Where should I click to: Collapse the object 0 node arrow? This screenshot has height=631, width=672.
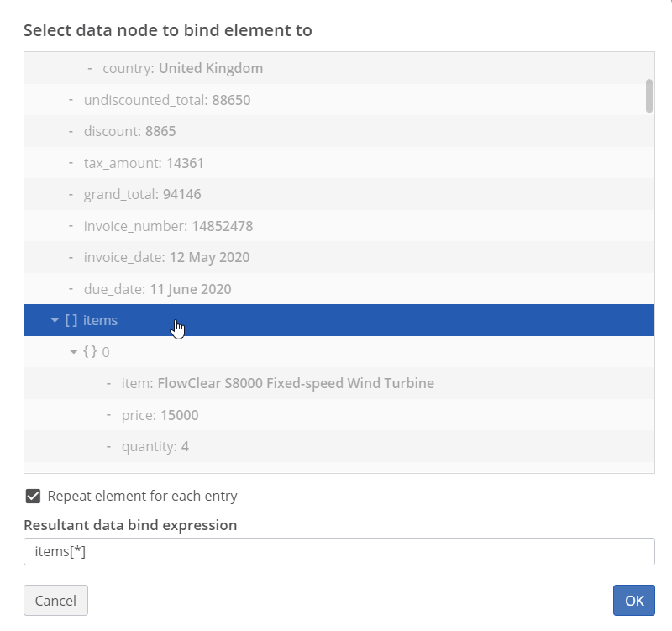pyautogui.click(x=74, y=352)
